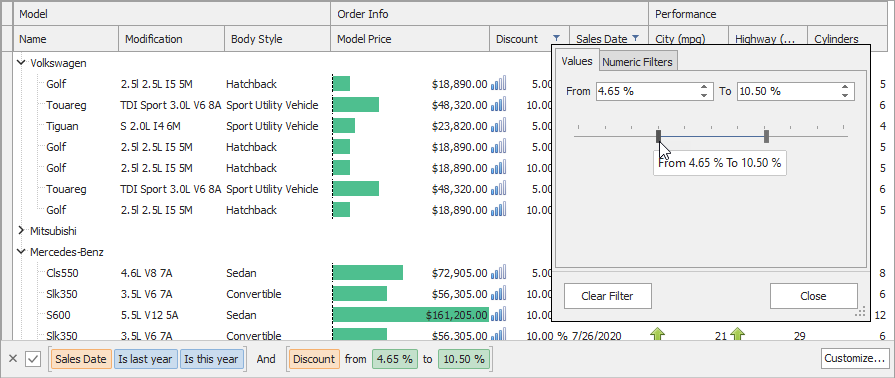The image size is (895, 378).
Task: Click the Sales Date filter field tag
Action: (81, 359)
